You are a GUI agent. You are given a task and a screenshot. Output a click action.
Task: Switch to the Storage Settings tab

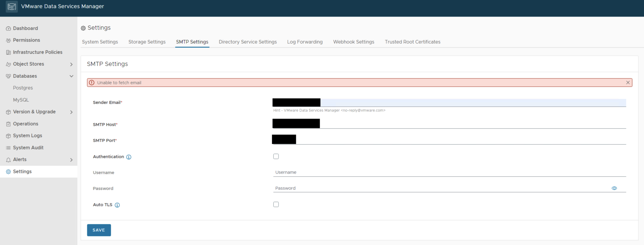147,42
